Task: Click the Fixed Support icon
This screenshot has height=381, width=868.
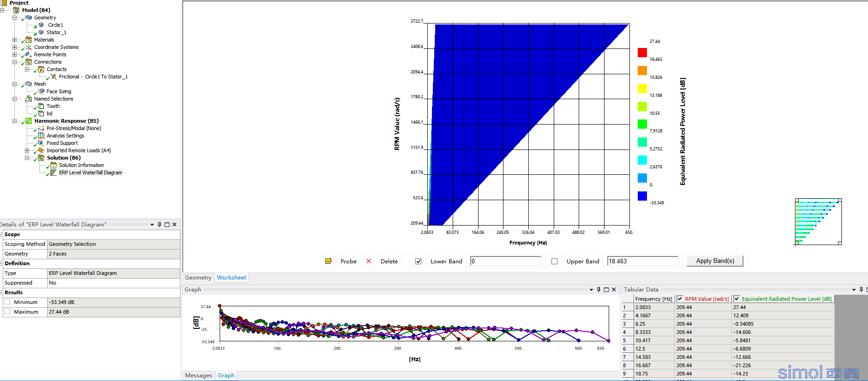Action: click(41, 143)
